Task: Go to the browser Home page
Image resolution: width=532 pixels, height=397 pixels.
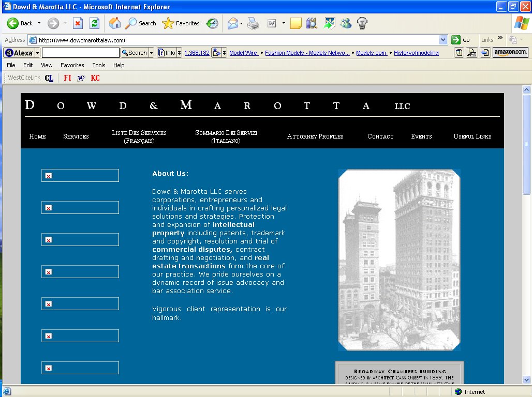Action: tap(115, 23)
